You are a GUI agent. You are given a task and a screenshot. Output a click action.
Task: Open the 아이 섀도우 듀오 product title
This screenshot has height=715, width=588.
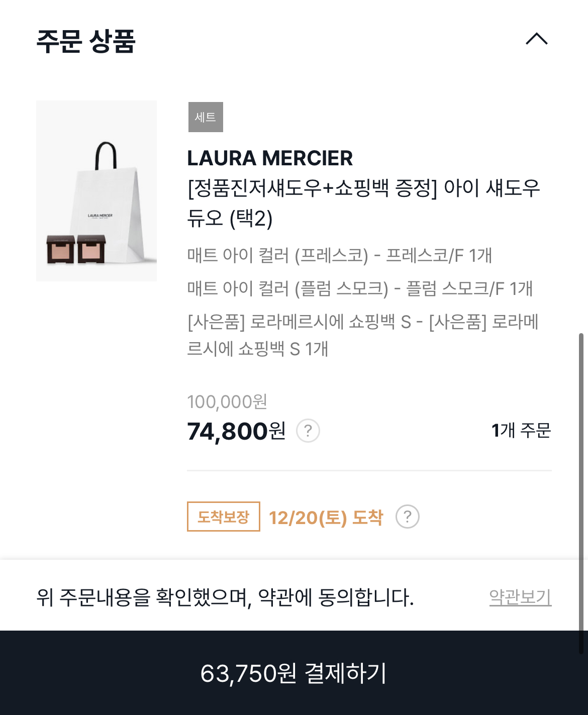coord(364,203)
